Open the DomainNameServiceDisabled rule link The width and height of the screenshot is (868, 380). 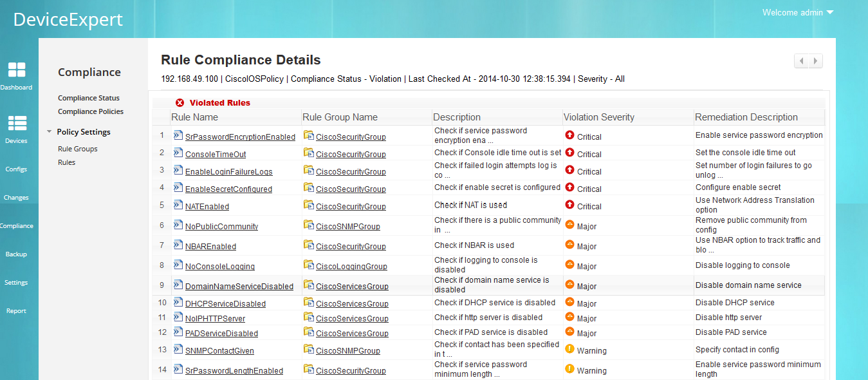[x=239, y=287]
